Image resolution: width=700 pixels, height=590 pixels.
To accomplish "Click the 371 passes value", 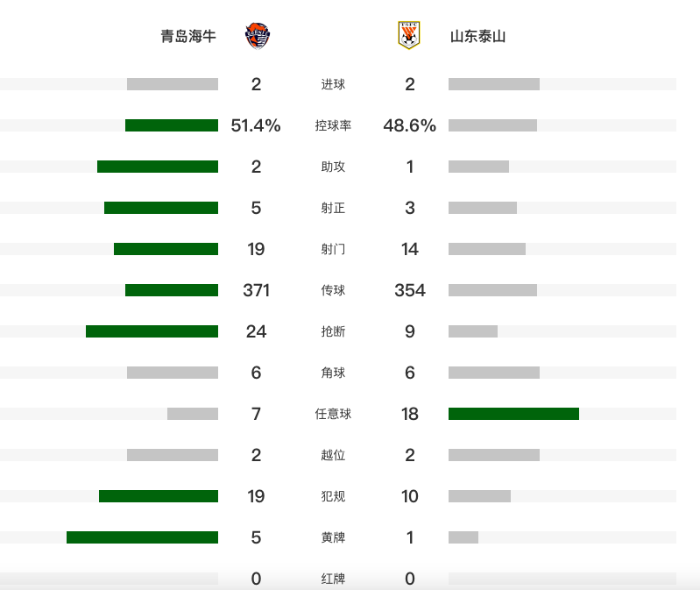I will (256, 290).
